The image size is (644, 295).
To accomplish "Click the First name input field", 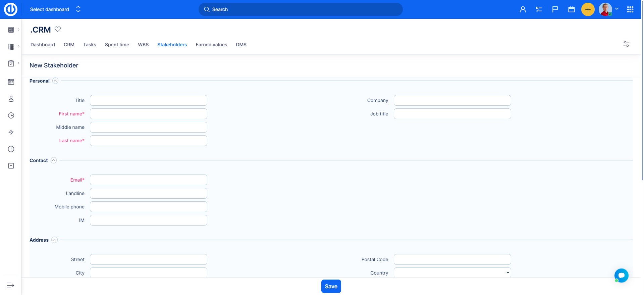I will point(148,114).
